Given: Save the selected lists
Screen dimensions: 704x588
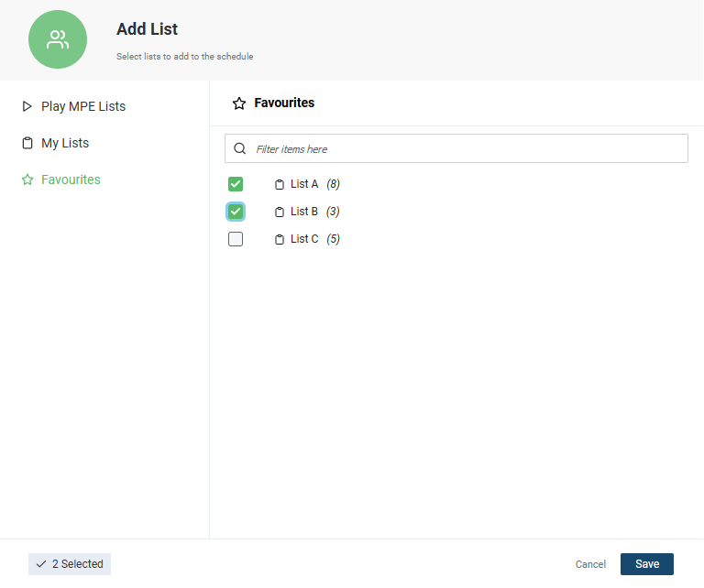Looking at the screenshot, I should (x=646, y=564).
